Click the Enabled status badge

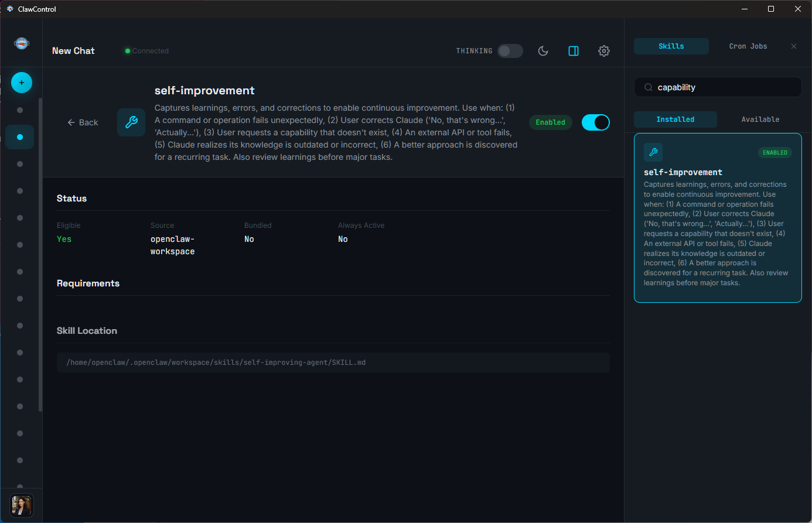point(550,122)
